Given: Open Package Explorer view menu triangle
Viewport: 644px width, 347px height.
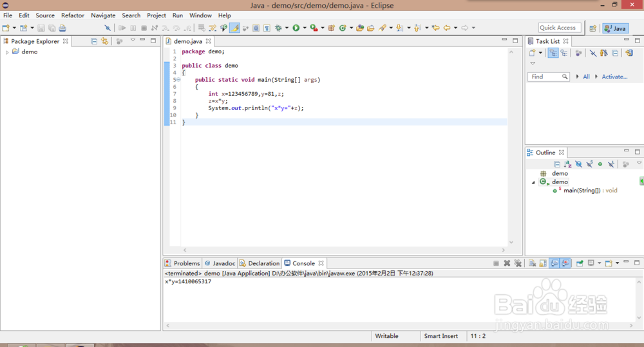Looking at the screenshot, I should pos(133,41).
